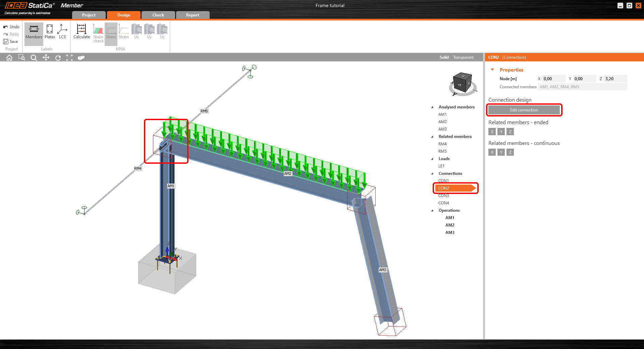Click the Home view icon
Screen dimensions: 644x349
coord(9,58)
